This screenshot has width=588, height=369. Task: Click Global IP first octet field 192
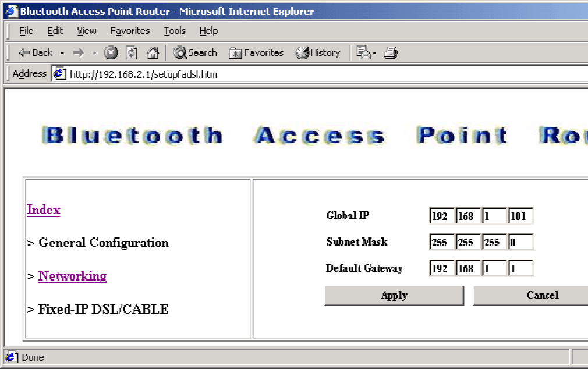click(442, 216)
